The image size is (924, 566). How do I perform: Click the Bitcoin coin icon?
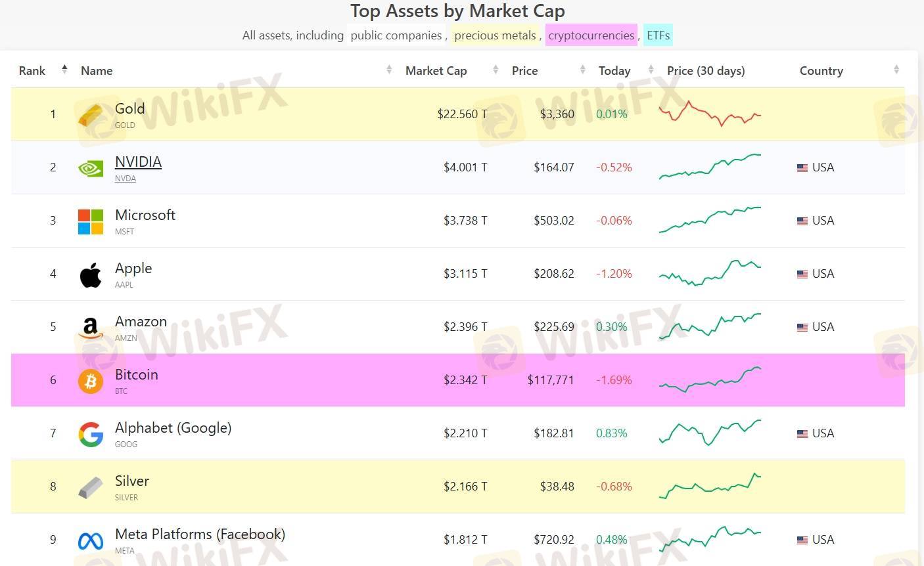91,381
